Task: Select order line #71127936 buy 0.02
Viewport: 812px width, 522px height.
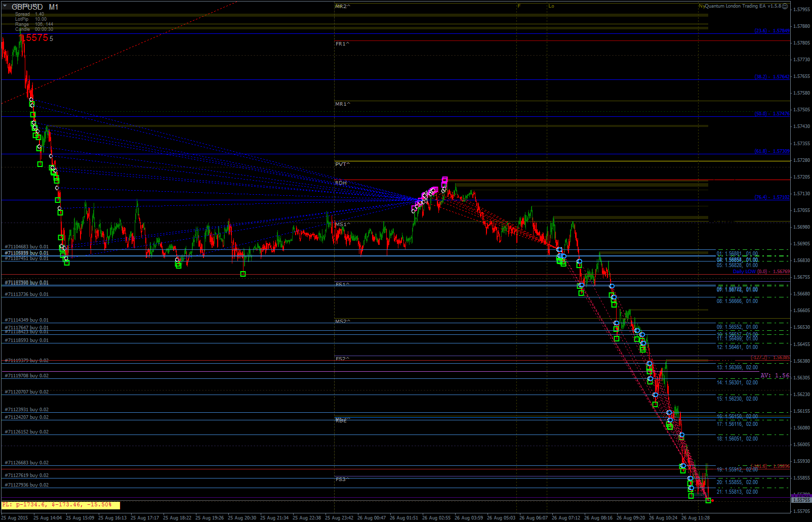Action: pos(27,485)
